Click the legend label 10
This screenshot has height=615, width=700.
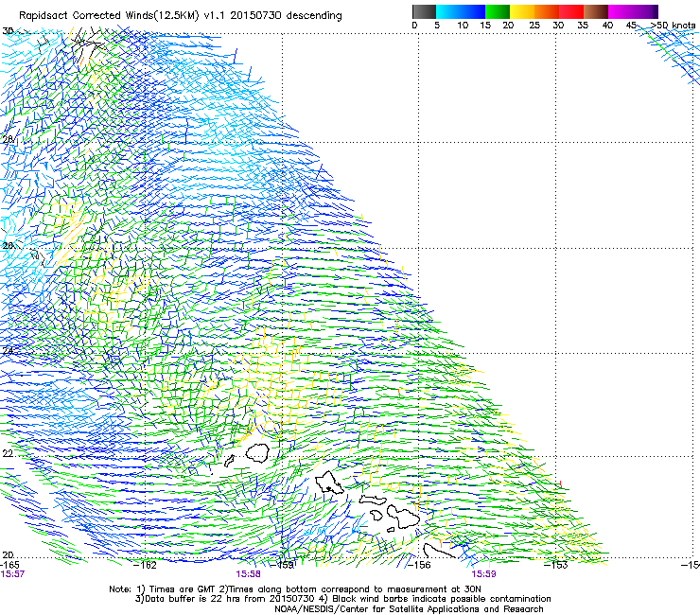click(463, 26)
